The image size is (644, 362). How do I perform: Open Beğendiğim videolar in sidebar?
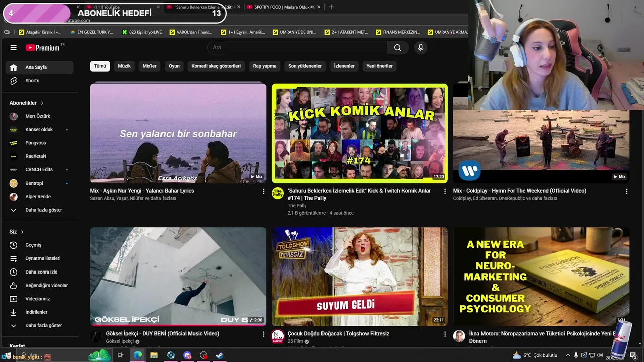pyautogui.click(x=40, y=286)
